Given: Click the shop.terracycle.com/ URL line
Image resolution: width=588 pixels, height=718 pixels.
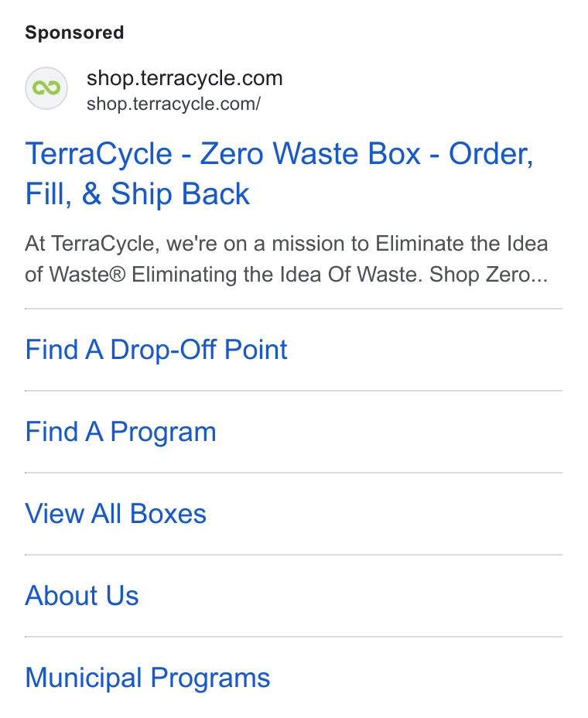Looking at the screenshot, I should (173, 104).
